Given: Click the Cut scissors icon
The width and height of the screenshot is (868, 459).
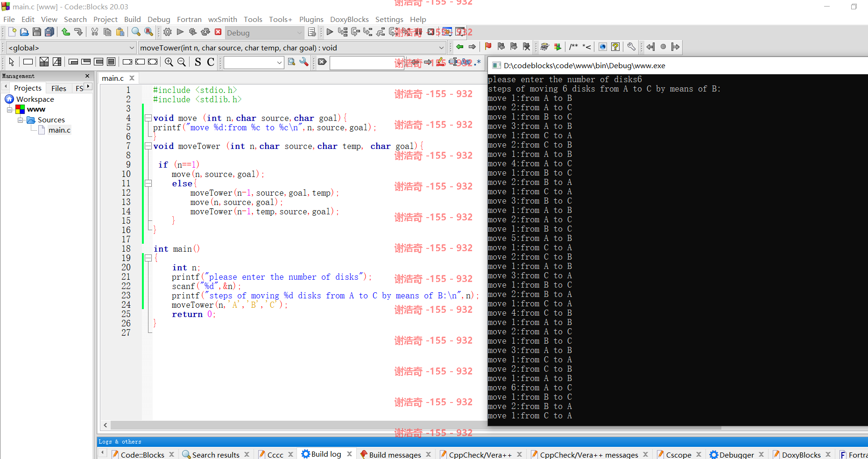Looking at the screenshot, I should tap(95, 32).
